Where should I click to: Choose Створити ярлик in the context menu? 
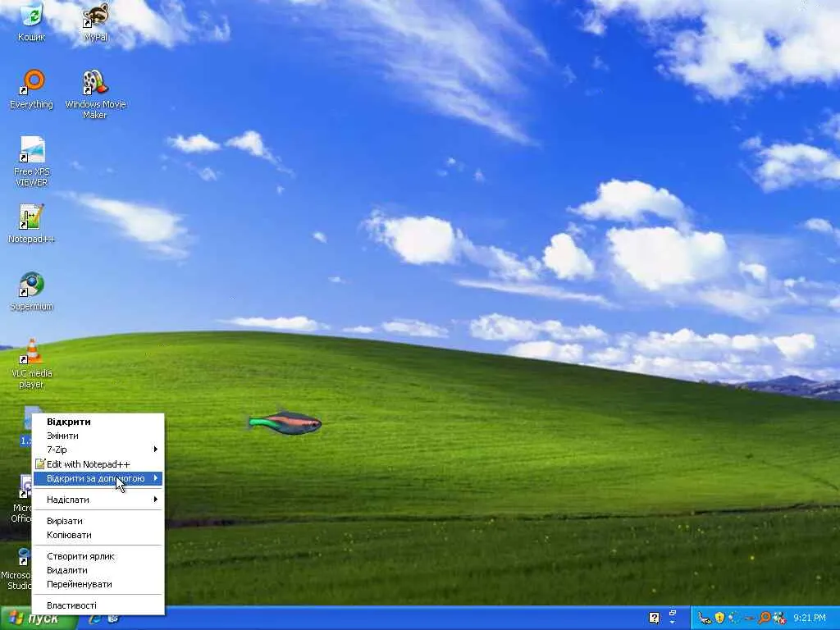(98, 556)
